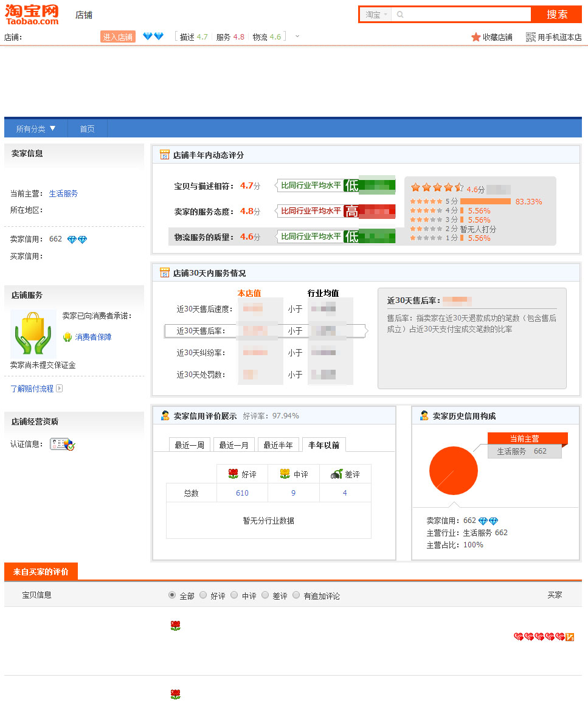
Task: Open the 首页 navigation tab
Action: [x=88, y=129]
